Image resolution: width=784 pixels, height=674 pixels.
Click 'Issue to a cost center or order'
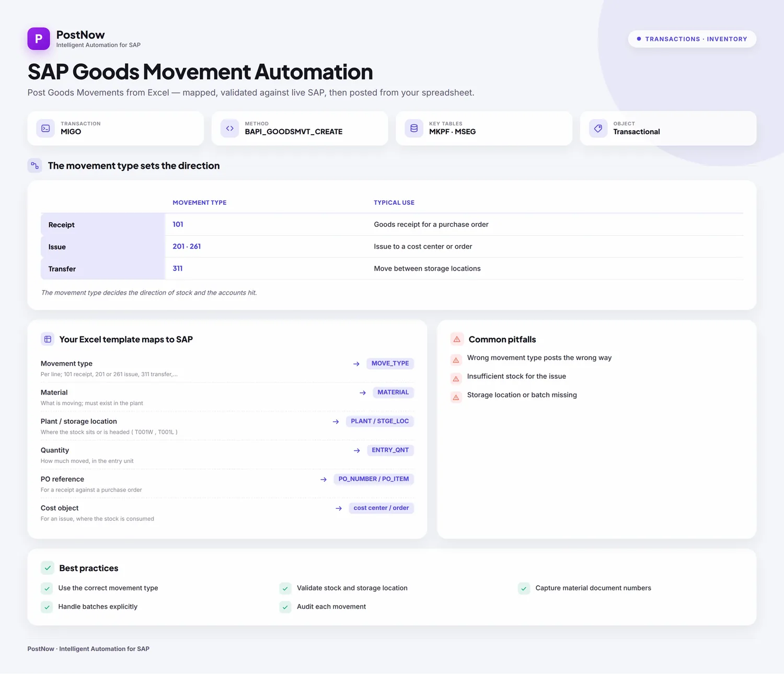click(423, 247)
